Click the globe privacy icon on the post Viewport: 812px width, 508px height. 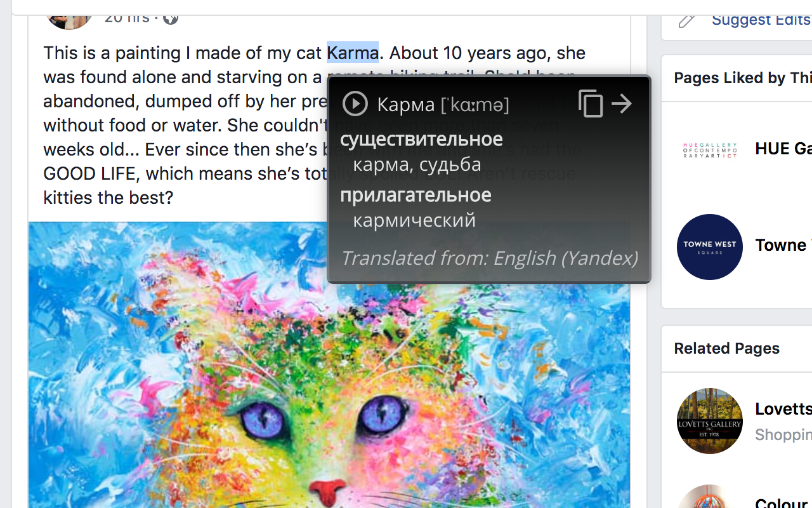[x=169, y=18]
